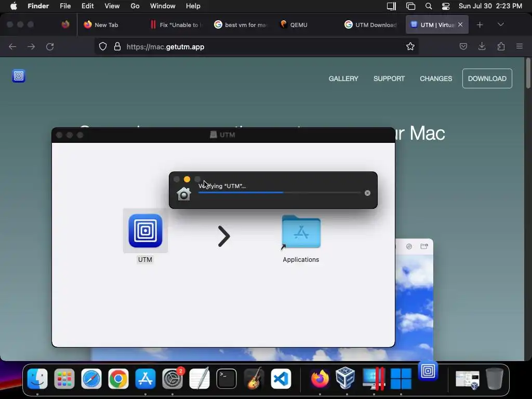Open Parallels Desktop from the Dock
This screenshot has height=399, width=532.
[x=374, y=379]
